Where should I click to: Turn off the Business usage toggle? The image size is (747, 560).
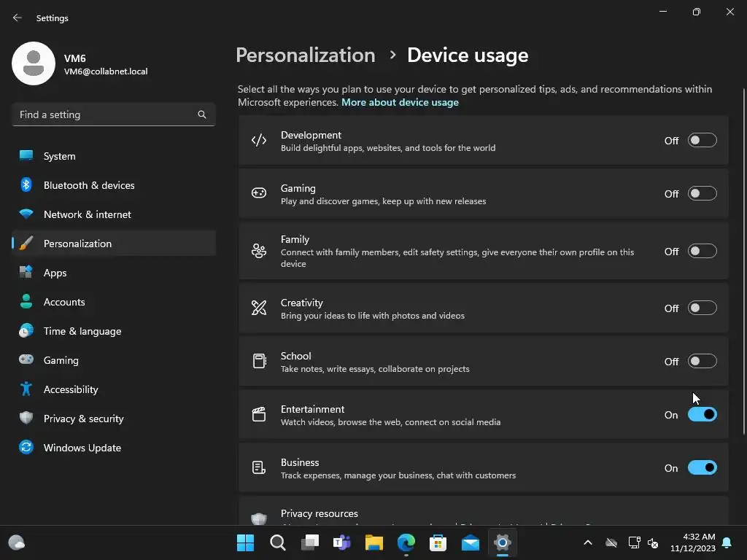(702, 468)
